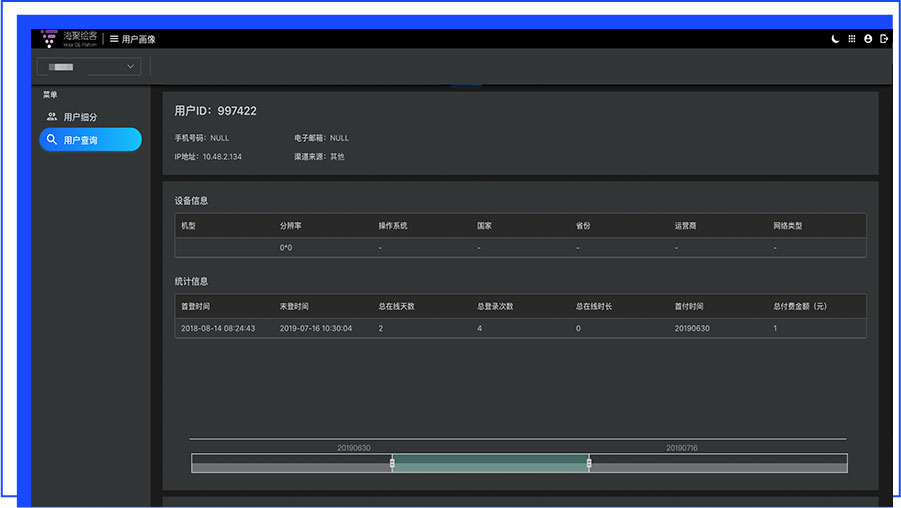The image size is (901, 508).
Task: Click the 省份 column header
Action: click(583, 226)
